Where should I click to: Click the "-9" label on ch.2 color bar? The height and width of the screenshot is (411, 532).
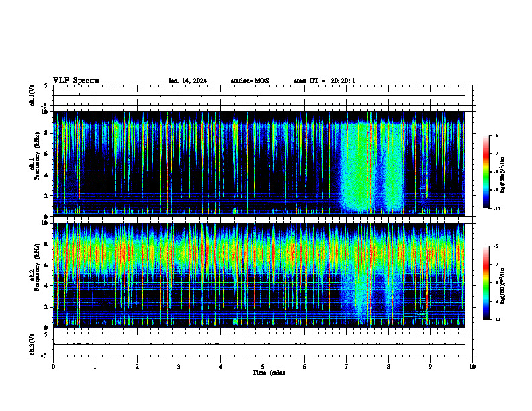click(x=496, y=301)
